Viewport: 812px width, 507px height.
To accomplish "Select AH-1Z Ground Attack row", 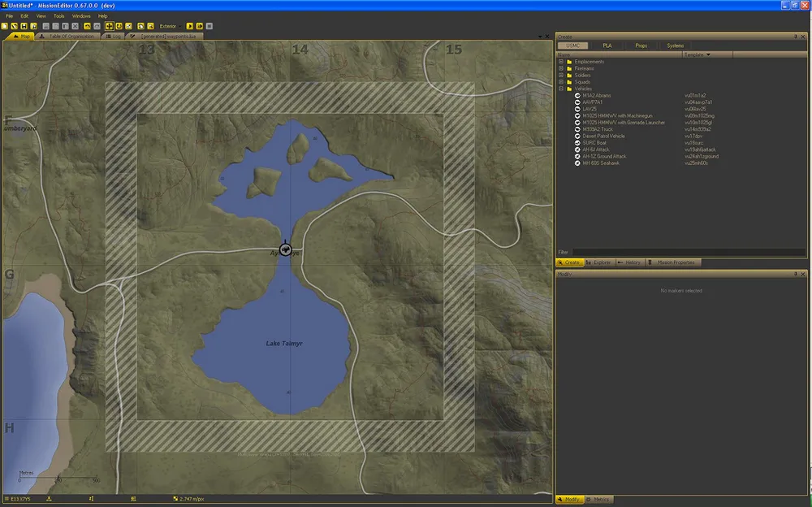I will pyautogui.click(x=604, y=156).
